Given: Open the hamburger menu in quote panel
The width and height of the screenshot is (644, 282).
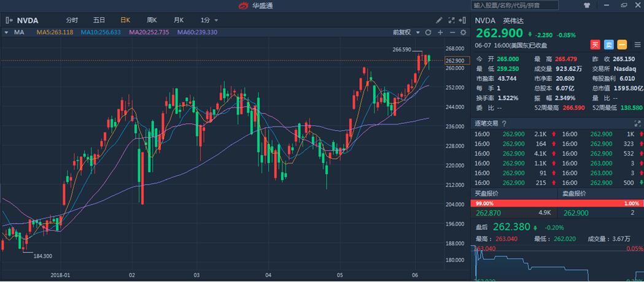Looking at the screenshot, I should (637, 44).
